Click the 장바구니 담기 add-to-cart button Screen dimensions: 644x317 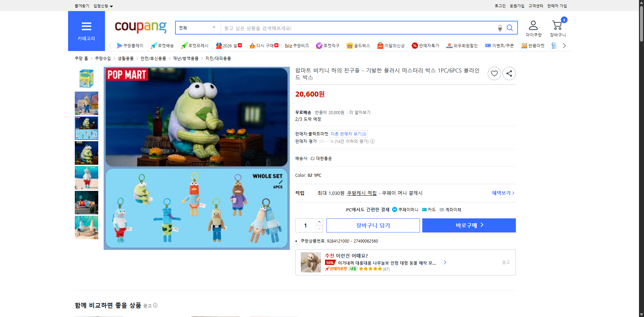click(x=373, y=225)
